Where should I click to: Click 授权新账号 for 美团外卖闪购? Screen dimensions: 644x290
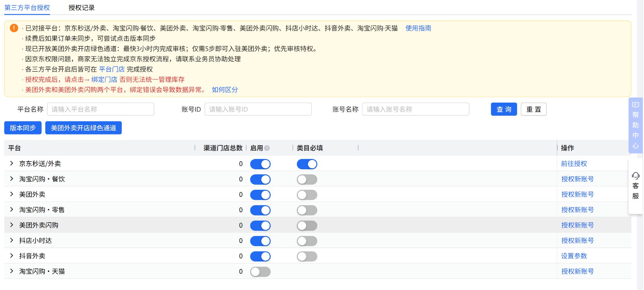577,225
